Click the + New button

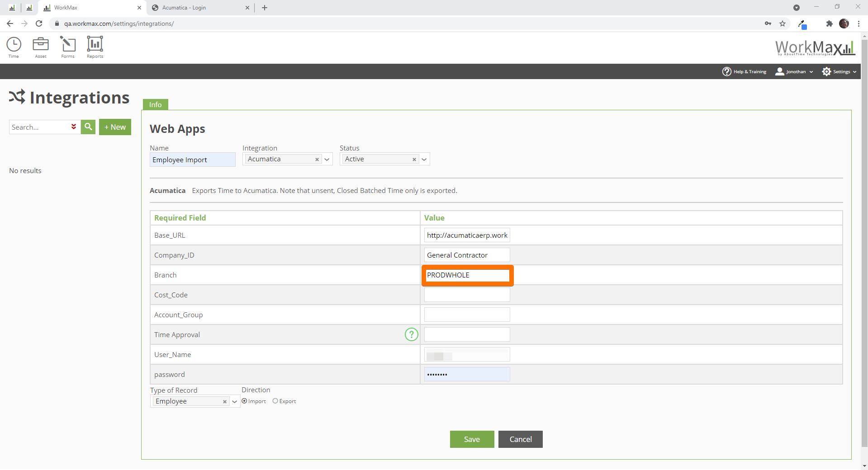pos(115,127)
